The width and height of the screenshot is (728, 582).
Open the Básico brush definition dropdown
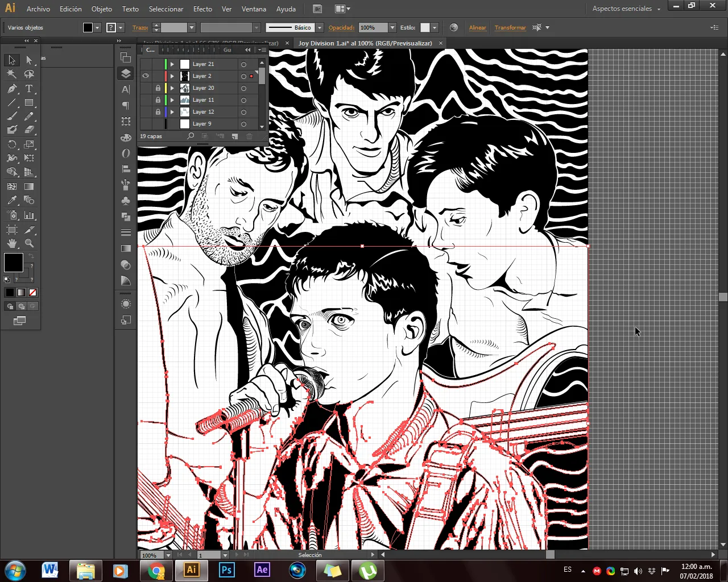click(320, 27)
